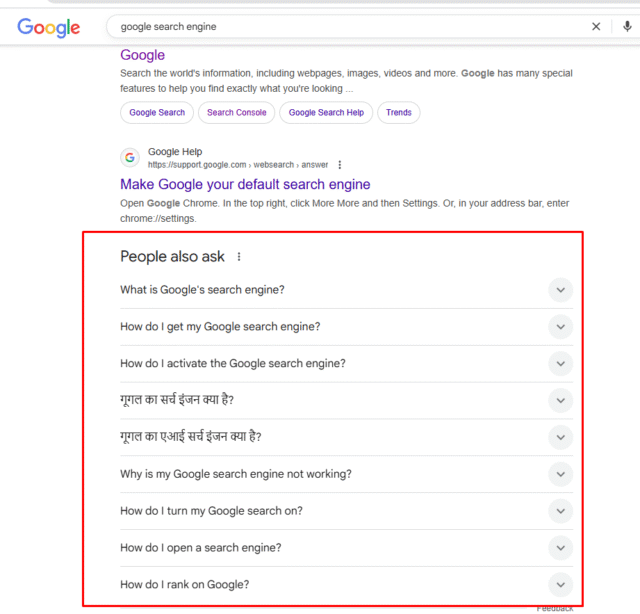
Task: Expand "How do I rank on Google?" chevron
Action: click(560, 585)
